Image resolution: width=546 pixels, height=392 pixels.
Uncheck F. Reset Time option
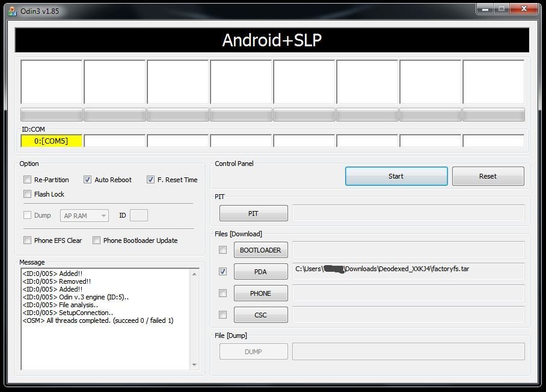pyautogui.click(x=150, y=180)
